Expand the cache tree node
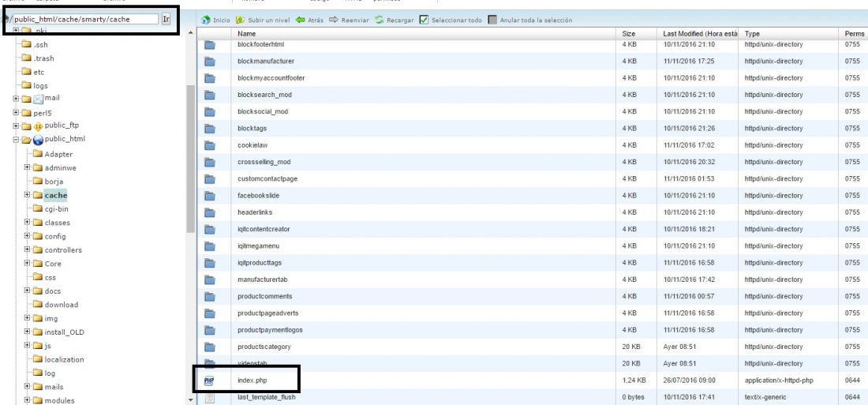 tap(27, 195)
